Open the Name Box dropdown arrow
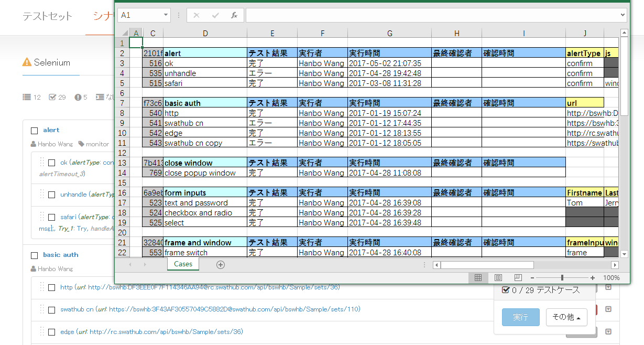Screen dimensions: 644x345 click(x=166, y=15)
